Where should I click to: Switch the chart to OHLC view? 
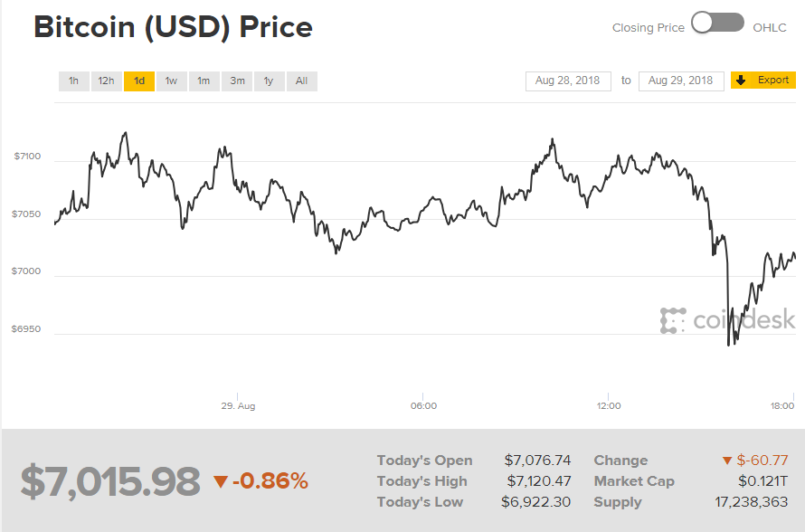769,27
